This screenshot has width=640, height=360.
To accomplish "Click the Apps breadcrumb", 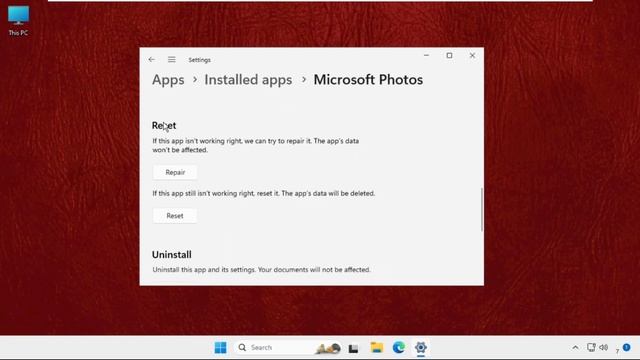I will 168,80.
